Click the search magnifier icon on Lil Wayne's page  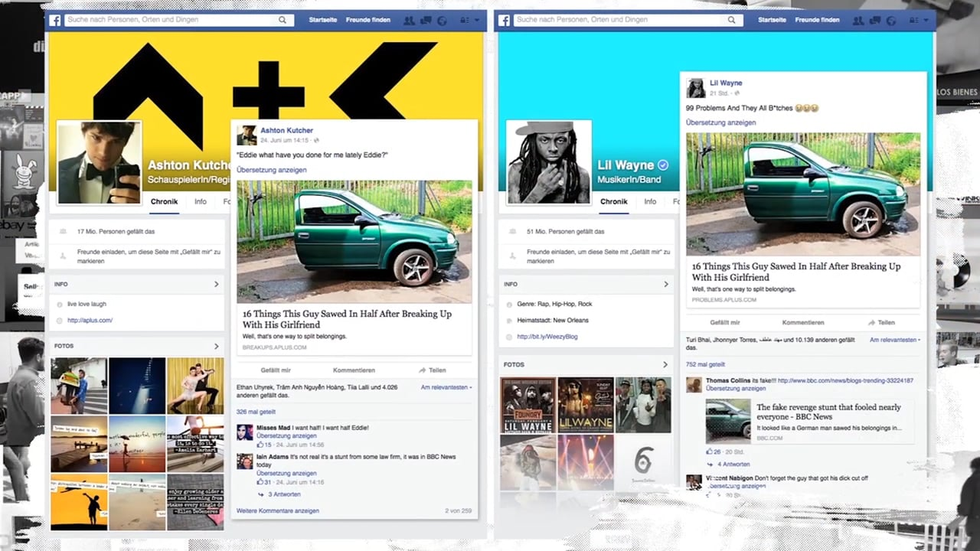click(731, 20)
